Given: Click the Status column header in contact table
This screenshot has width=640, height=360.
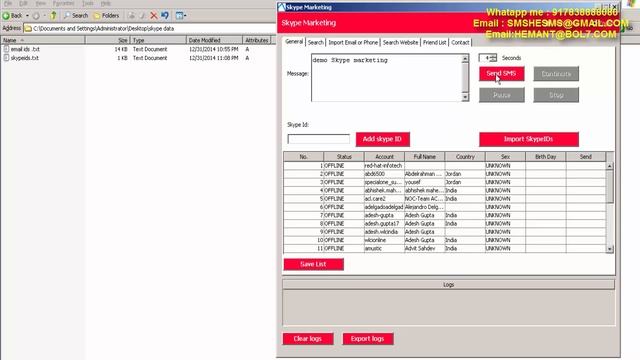Looking at the screenshot, I should [x=344, y=157].
